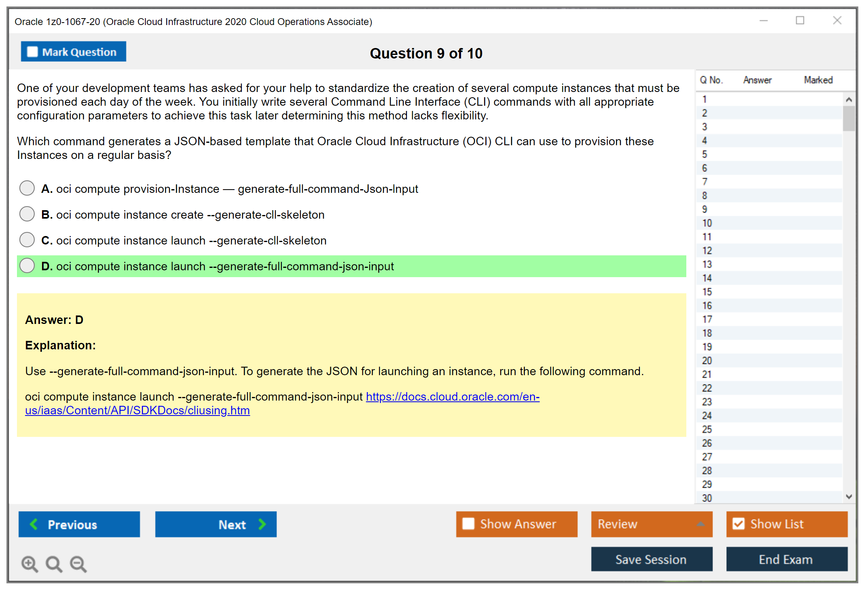Toggle the Show Answer checkbox
Image resolution: width=868 pixels, height=593 pixels.
tap(468, 524)
